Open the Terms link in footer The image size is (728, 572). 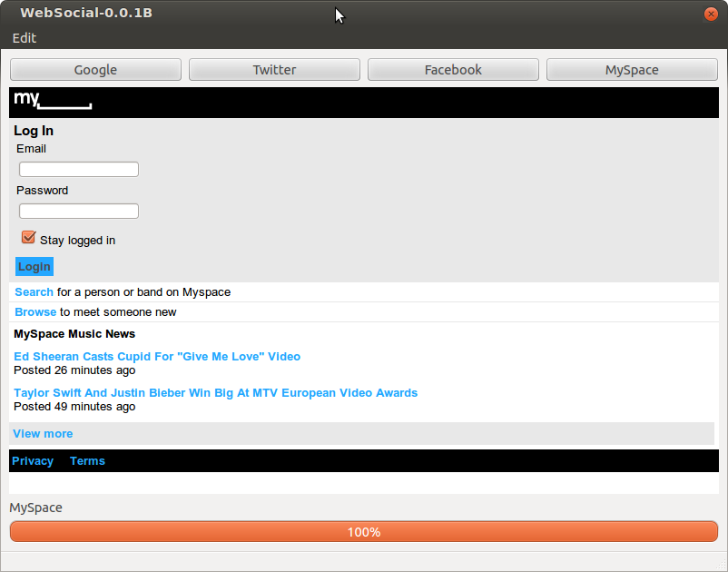[x=87, y=461]
